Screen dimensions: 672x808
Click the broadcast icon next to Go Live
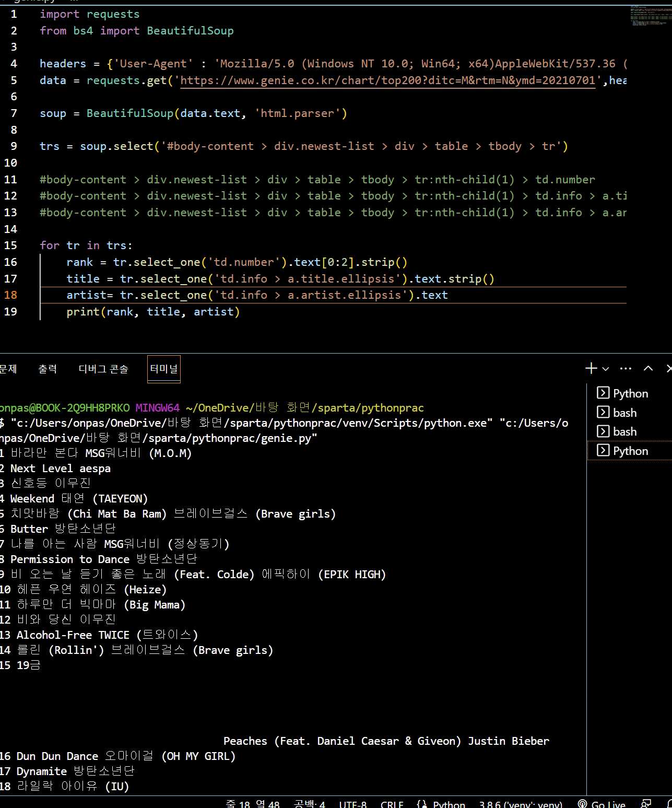pyautogui.click(x=583, y=804)
